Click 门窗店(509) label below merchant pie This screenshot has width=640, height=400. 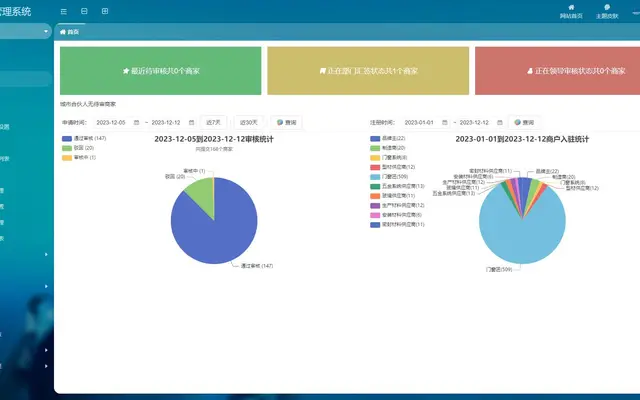point(499,269)
